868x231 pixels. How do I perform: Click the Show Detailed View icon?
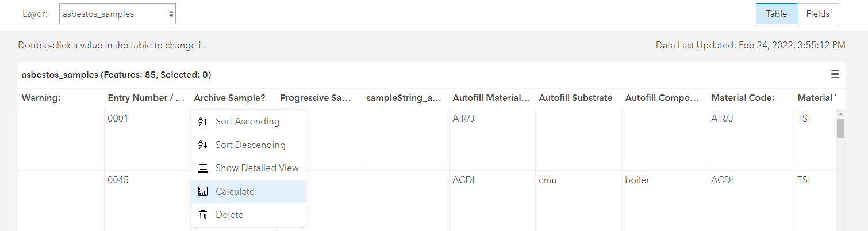(202, 168)
